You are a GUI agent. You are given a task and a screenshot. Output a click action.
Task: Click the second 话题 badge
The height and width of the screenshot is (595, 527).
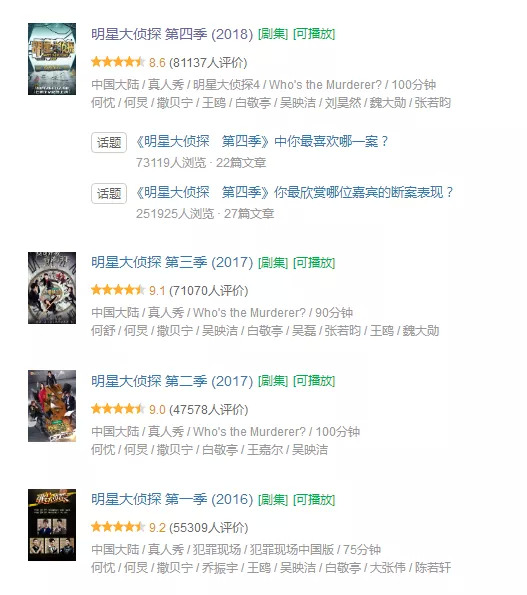point(109,194)
